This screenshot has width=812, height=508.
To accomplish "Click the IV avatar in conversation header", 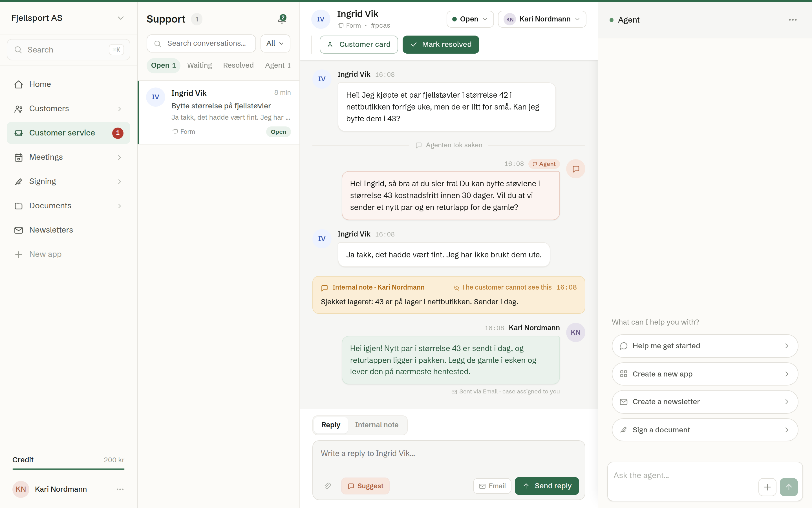I will (321, 19).
